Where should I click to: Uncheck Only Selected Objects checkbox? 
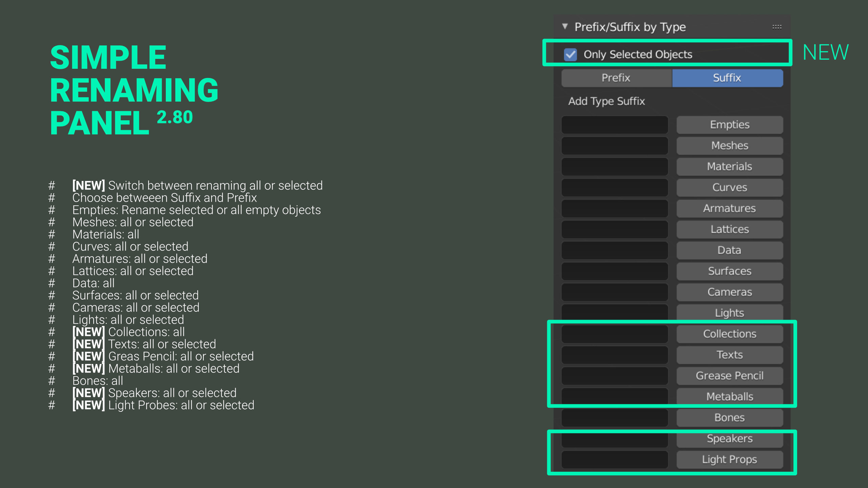[x=570, y=54]
